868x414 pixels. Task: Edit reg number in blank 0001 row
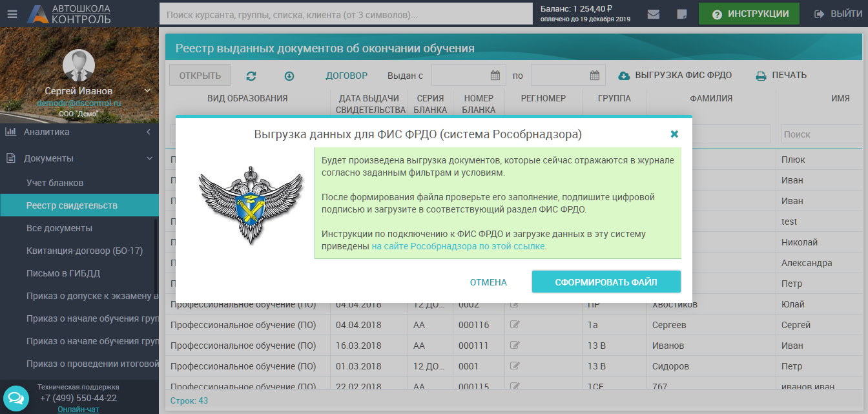click(x=515, y=366)
